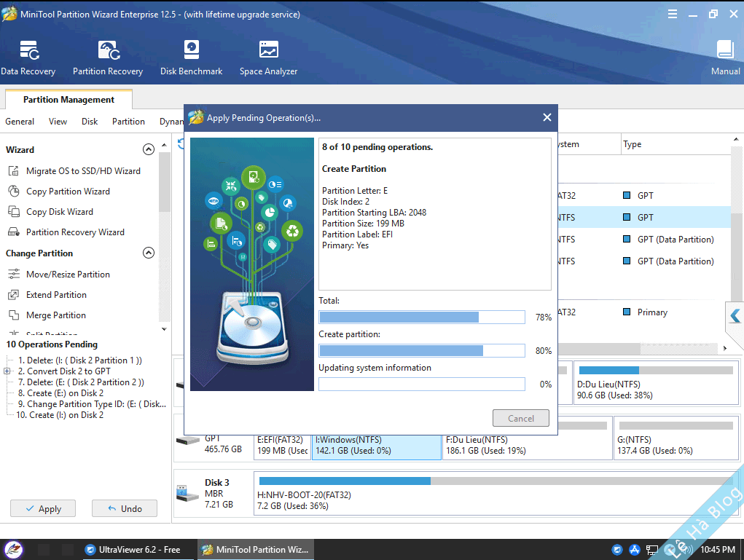This screenshot has width=744, height=560.
Task: Launch Disk Benchmark
Action: 191,58
